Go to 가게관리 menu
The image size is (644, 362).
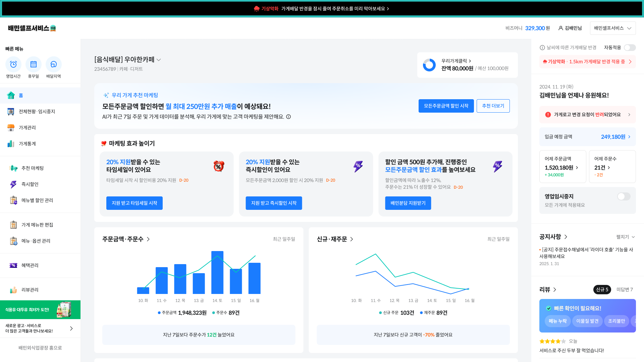(40, 128)
